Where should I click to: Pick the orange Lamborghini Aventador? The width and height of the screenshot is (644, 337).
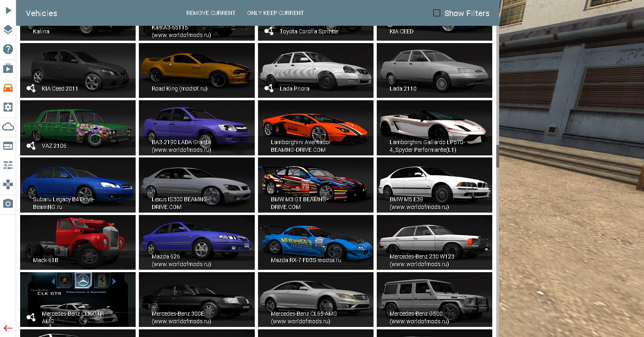(x=316, y=128)
